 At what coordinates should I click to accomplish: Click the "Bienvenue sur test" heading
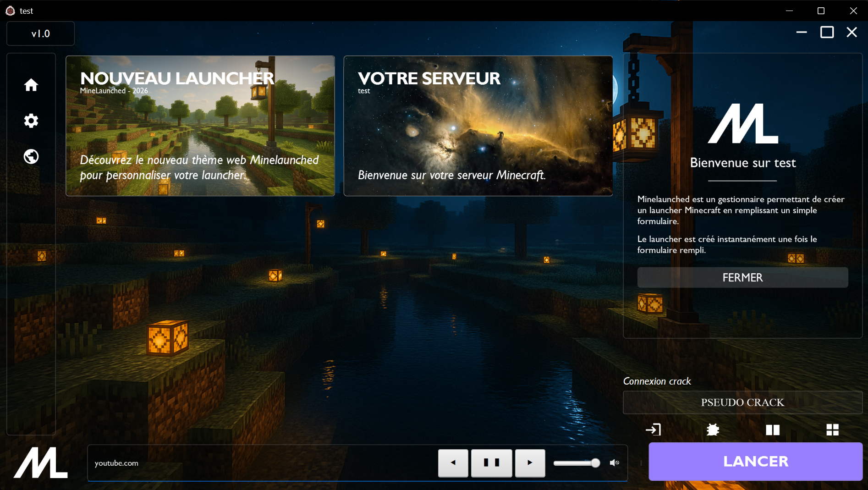click(743, 163)
